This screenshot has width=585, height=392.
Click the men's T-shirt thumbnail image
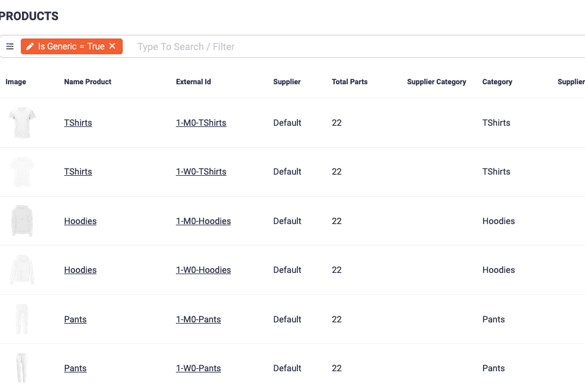(x=22, y=123)
